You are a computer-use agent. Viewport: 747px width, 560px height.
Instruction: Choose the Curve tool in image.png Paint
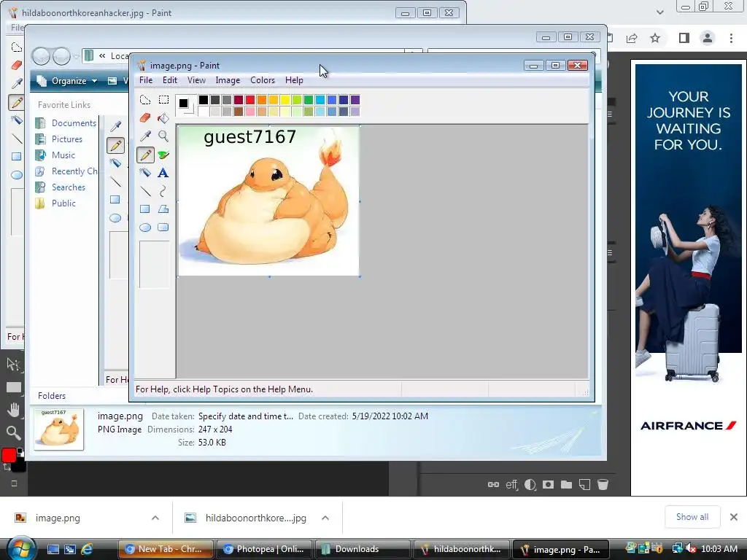click(x=163, y=191)
